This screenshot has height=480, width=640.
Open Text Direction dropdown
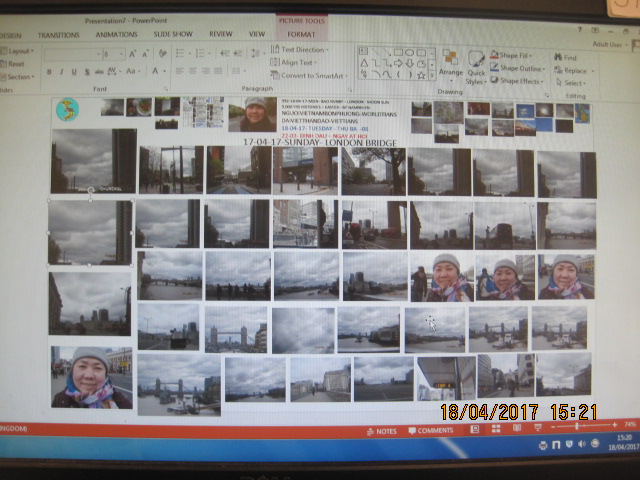pyautogui.click(x=300, y=50)
